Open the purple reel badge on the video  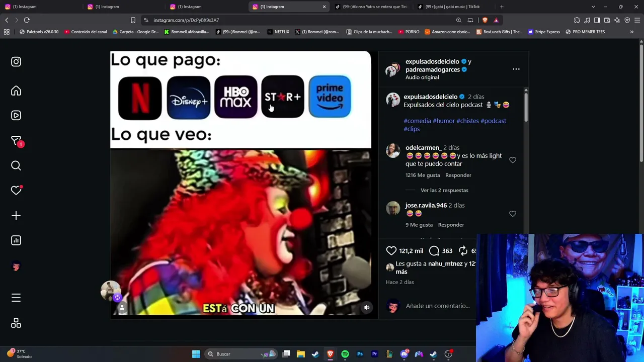(x=117, y=298)
